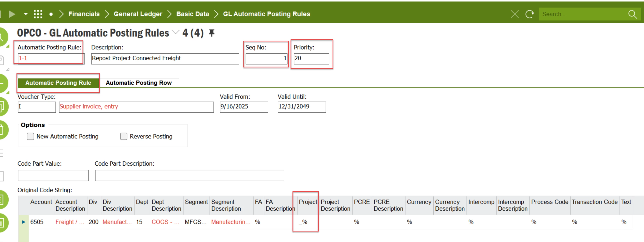Click the search magnifier icon

pos(632,14)
